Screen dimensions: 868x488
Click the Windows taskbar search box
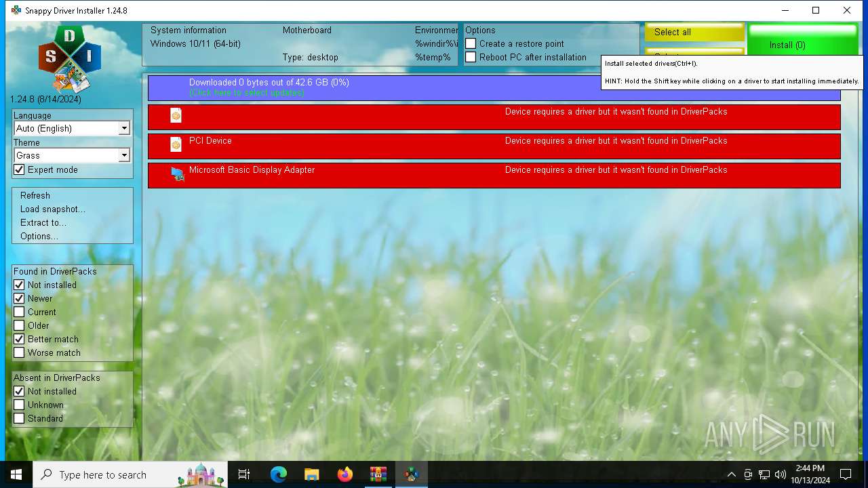click(x=131, y=474)
